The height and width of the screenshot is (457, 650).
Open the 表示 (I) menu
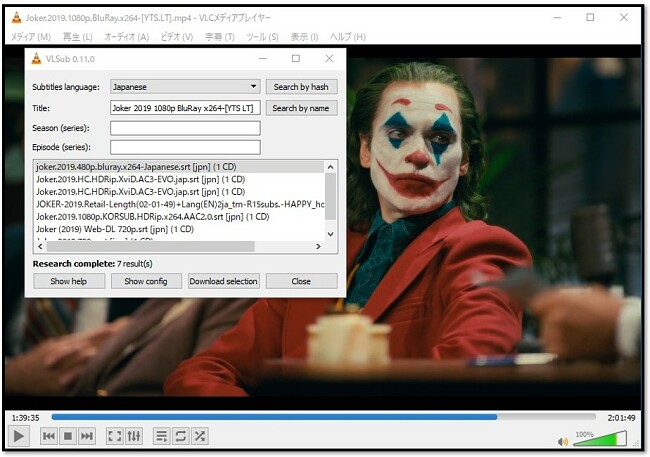pyautogui.click(x=304, y=37)
